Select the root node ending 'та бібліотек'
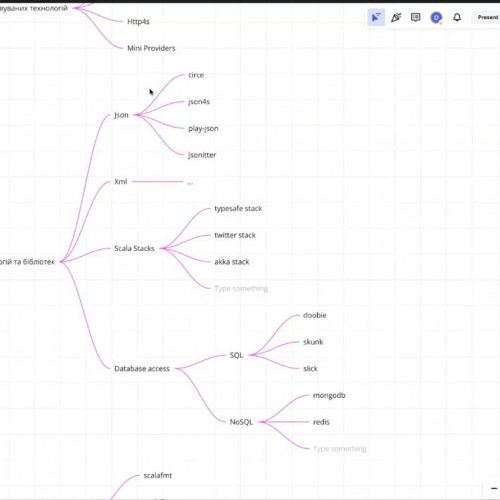Screen dimensions: 500x500 tap(27, 262)
